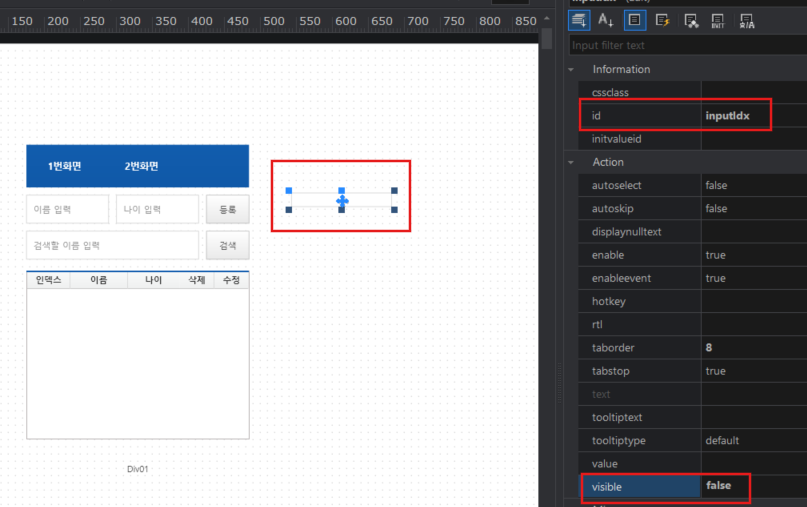Viewport: 807px width, 507px height.
Task: Select the 삭제 grid header
Action: (x=197, y=280)
